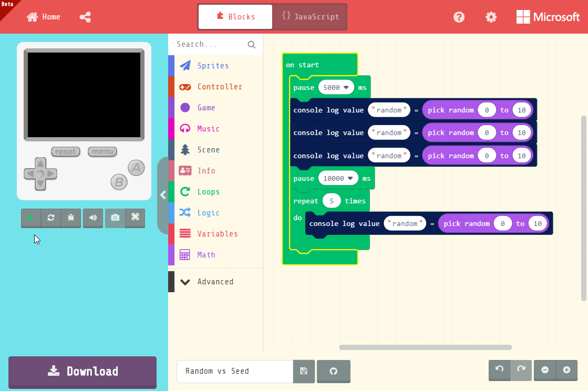This screenshot has height=391, width=588.
Task: Click the D-pad down arrow
Action: point(40,185)
